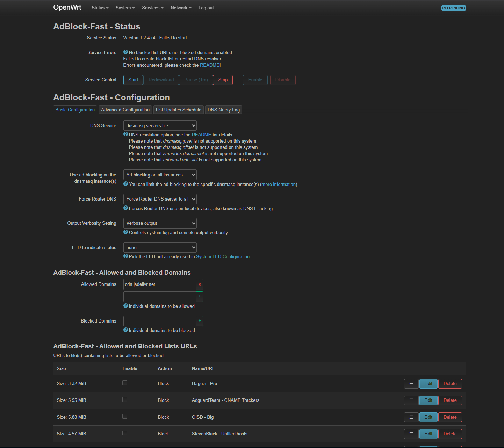Remove cdn.jsdelivr.net with the red x icon

[x=200, y=284]
